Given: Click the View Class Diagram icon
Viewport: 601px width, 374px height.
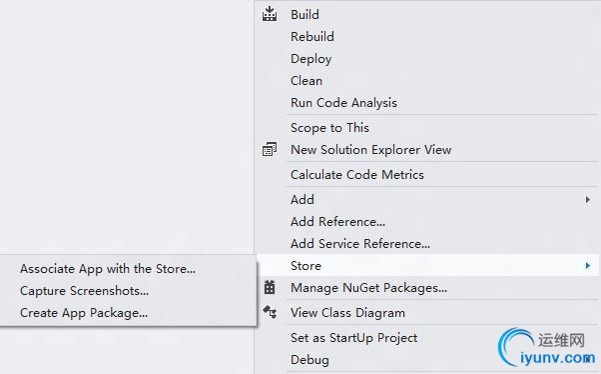Looking at the screenshot, I should [x=269, y=312].
